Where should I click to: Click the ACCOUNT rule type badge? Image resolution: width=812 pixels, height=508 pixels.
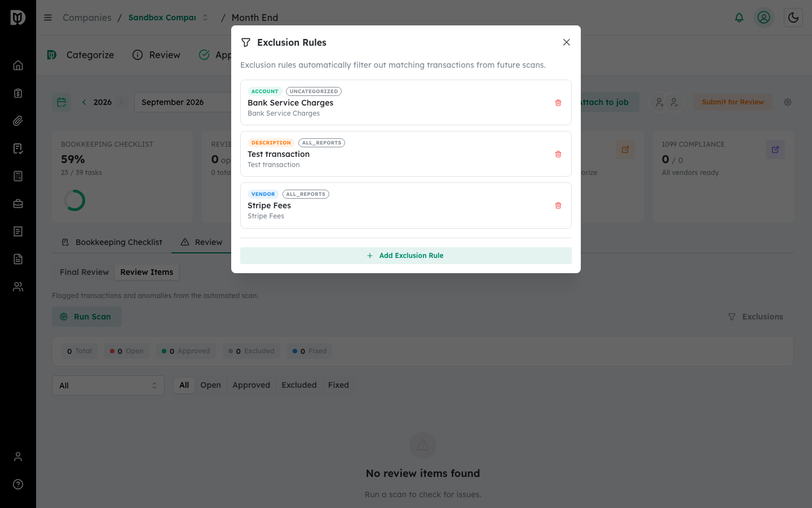pos(264,91)
